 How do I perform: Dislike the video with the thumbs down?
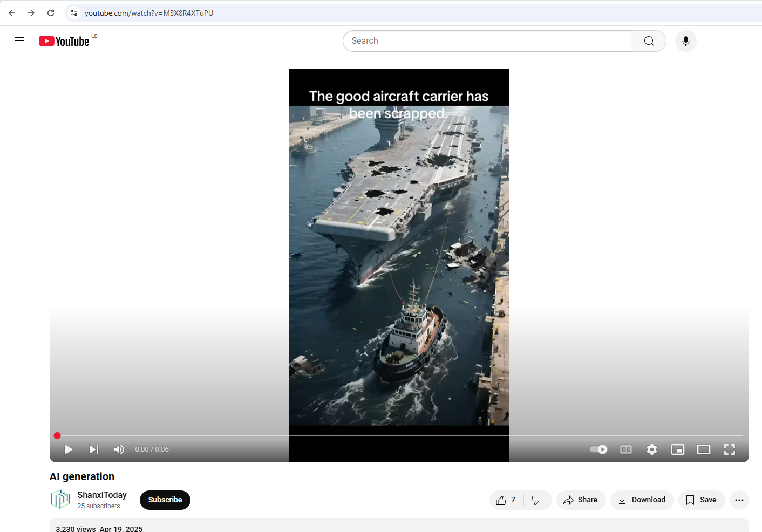pos(537,500)
